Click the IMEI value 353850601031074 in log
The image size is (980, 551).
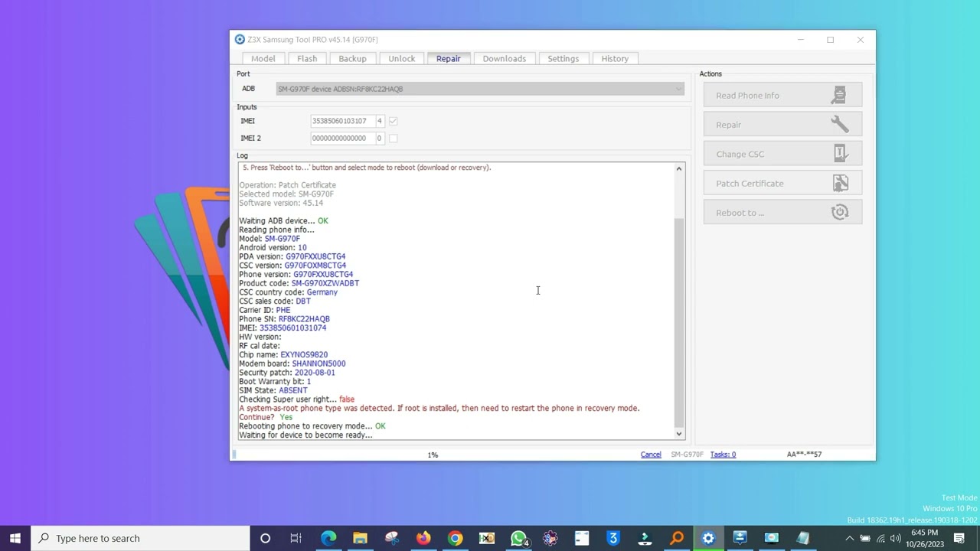(x=292, y=328)
